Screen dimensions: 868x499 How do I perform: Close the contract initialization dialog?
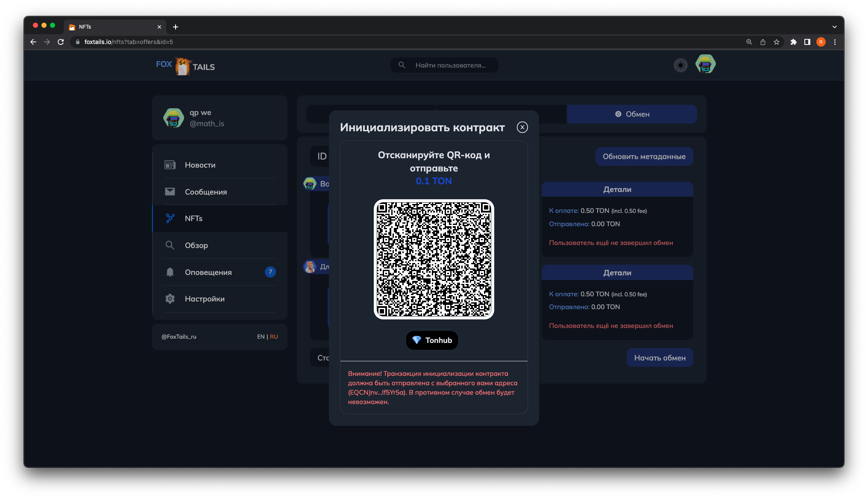(x=522, y=127)
